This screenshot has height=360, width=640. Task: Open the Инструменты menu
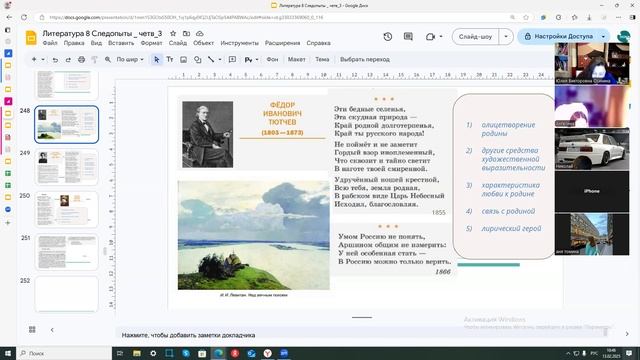coord(240,43)
